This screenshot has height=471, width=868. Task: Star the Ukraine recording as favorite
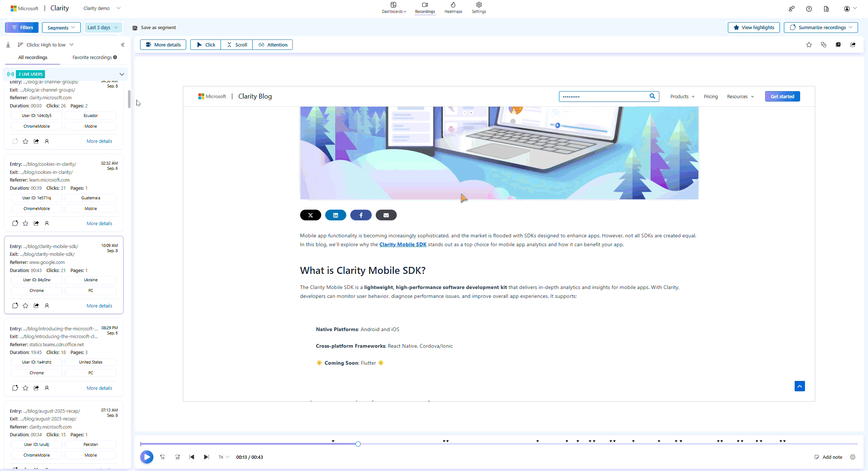pyautogui.click(x=25, y=306)
